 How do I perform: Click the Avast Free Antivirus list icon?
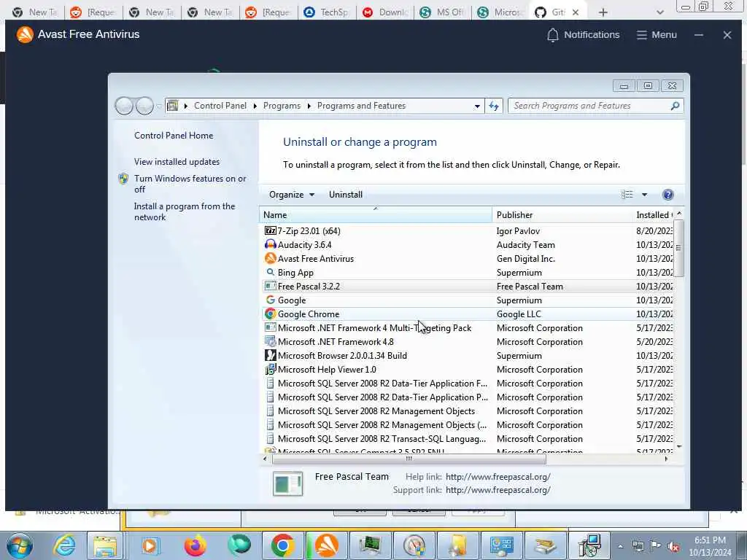click(x=270, y=258)
